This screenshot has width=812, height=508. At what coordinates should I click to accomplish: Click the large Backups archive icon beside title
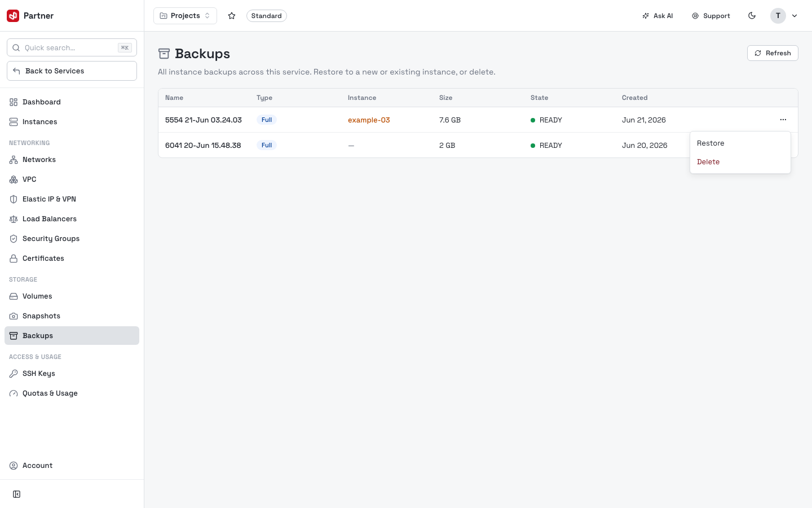click(164, 54)
